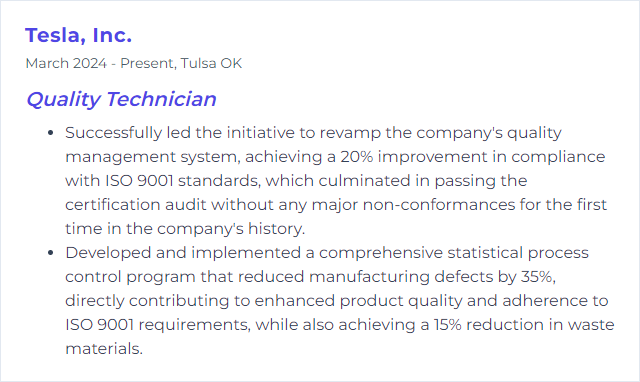Viewport: 640px width, 382px height.
Task: Click the first bullet point marker
Action: (51, 133)
